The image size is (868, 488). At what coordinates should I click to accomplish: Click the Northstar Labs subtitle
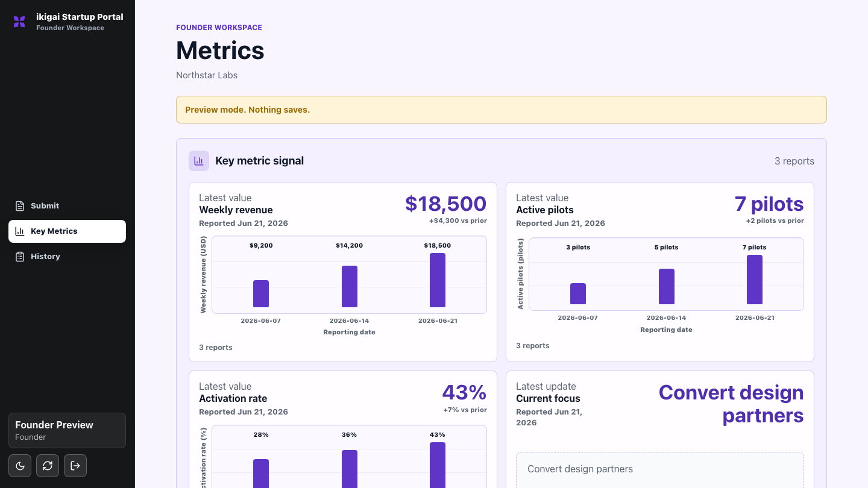(207, 75)
